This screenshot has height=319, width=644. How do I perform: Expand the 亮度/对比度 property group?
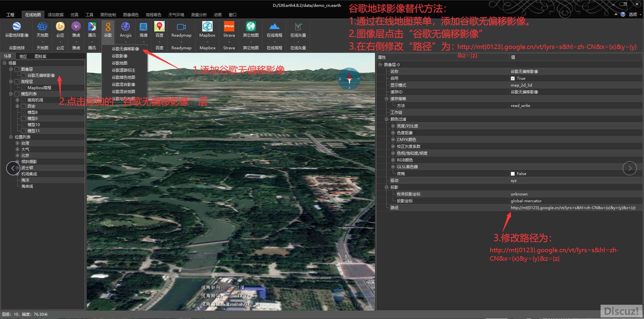tap(393, 126)
